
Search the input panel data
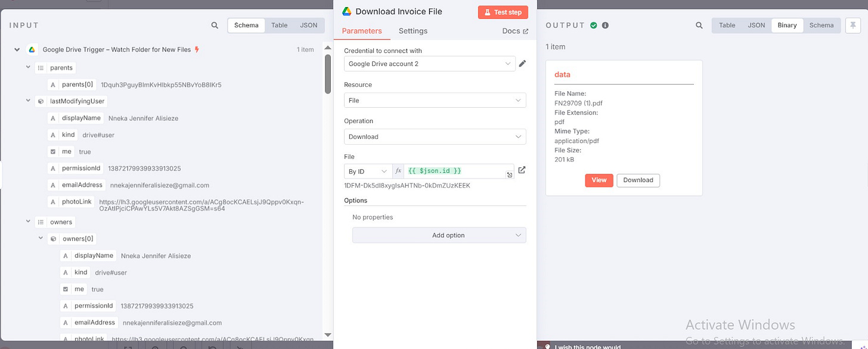pyautogui.click(x=215, y=26)
